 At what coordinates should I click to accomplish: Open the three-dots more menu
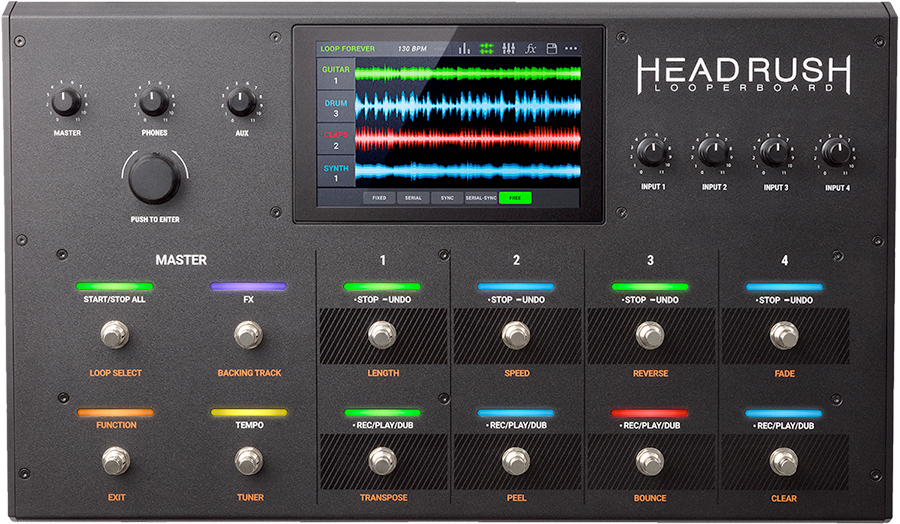point(571,48)
